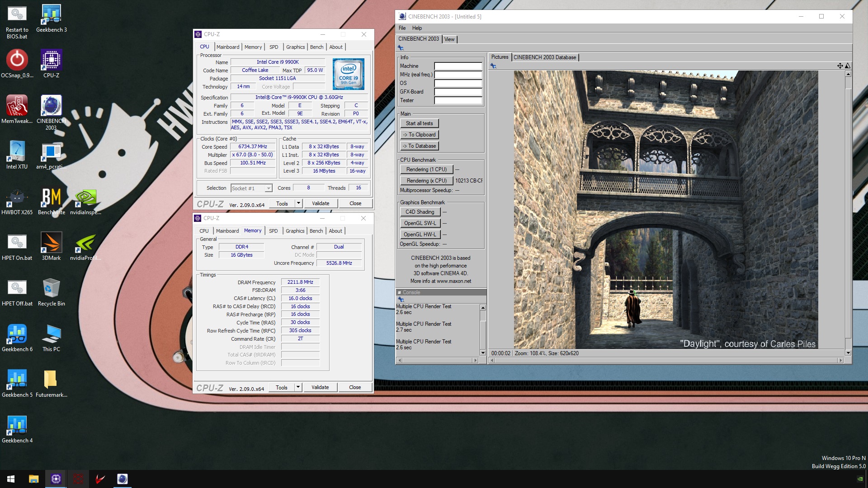868x488 pixels.
Task: Run the C4D Shading benchmark
Action: pos(420,212)
